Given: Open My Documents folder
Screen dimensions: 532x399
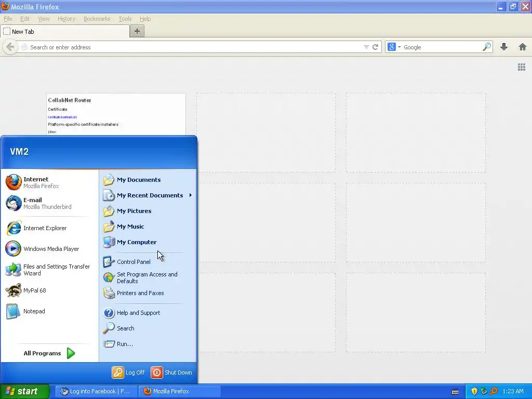Looking at the screenshot, I should point(148,180).
